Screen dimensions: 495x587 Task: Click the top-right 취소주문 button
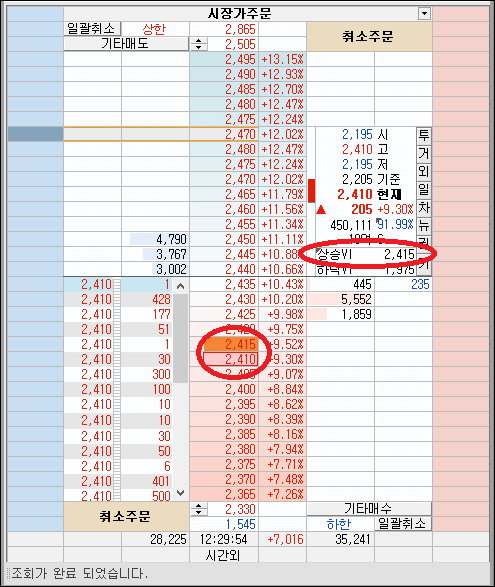point(369,37)
